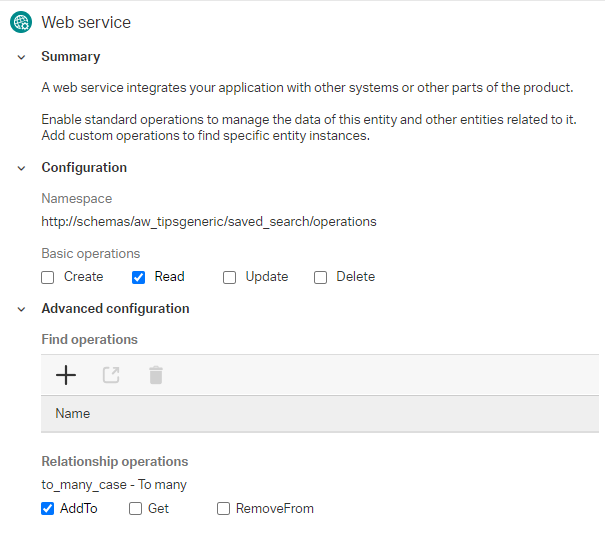Select the namespace URL text

209,221
